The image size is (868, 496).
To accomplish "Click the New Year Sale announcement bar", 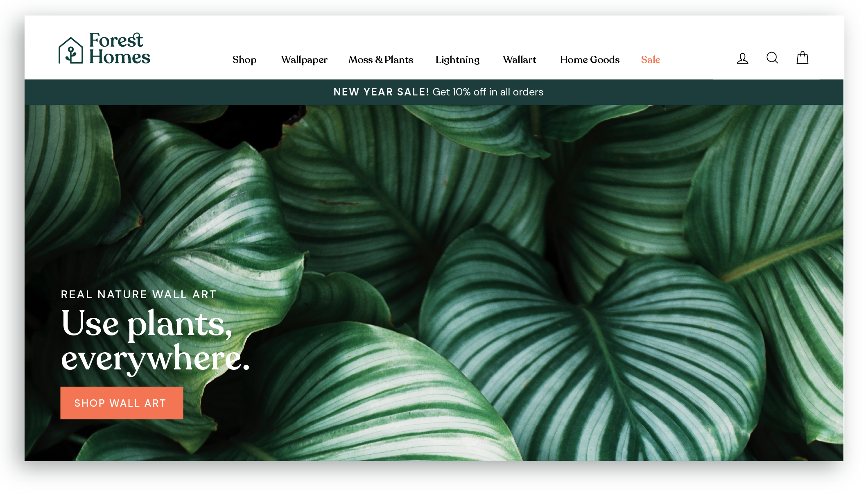I will point(434,92).
